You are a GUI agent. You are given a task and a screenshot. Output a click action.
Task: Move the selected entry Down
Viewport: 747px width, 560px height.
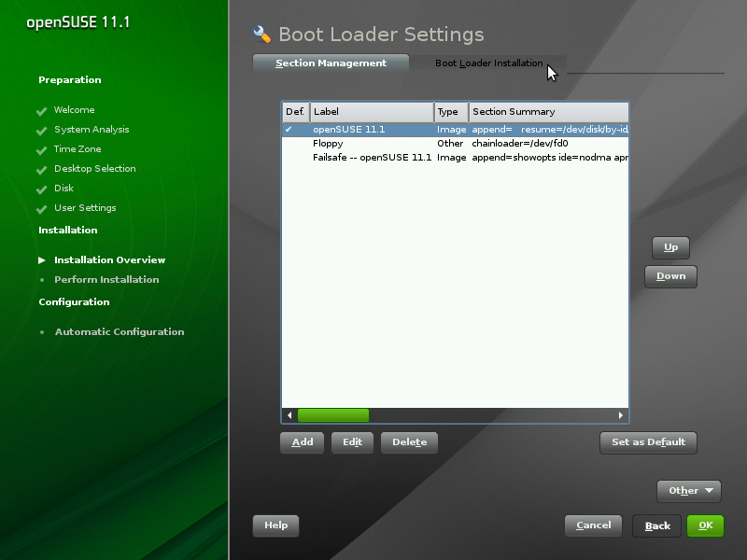click(x=670, y=276)
